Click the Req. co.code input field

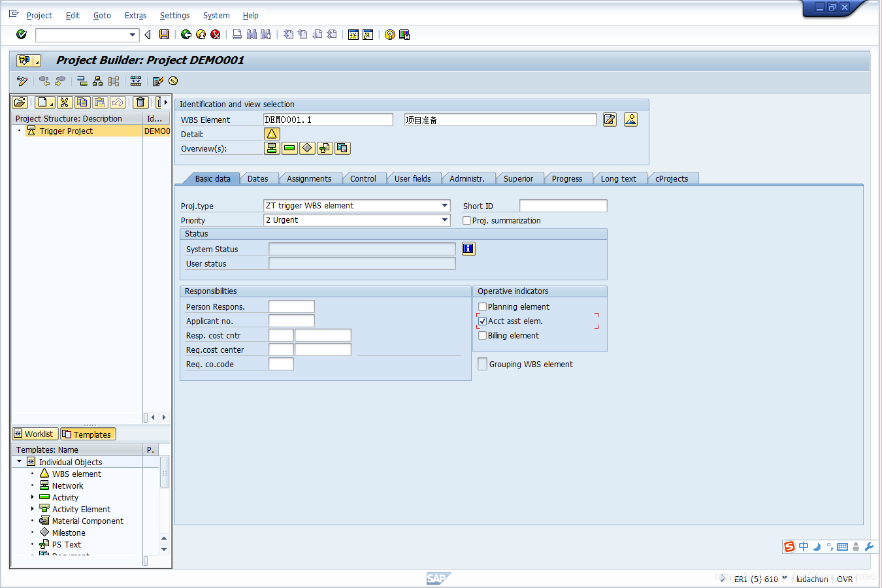(281, 364)
